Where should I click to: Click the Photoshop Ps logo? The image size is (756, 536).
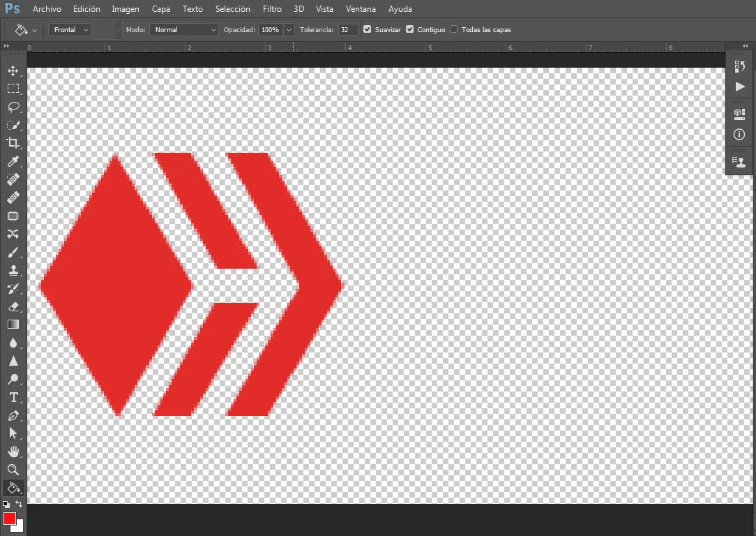[x=12, y=8]
